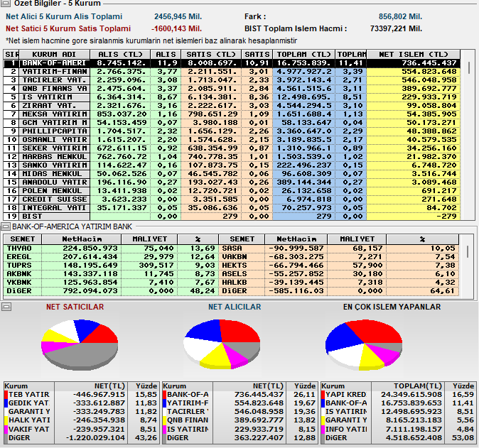Click the EN ÇOK ISLEM YAPANLAR pie chart
Viewport: 479px width, 448px height.
click(364, 345)
